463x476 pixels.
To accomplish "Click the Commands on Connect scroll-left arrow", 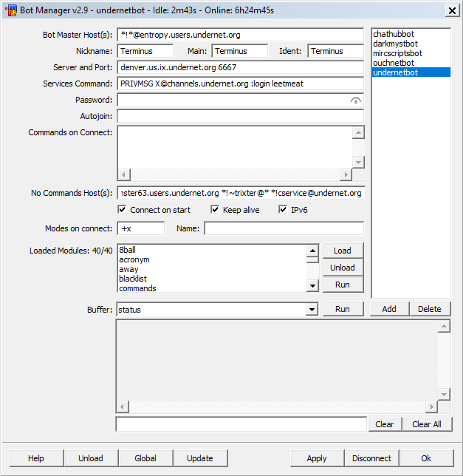I will tap(124, 175).
